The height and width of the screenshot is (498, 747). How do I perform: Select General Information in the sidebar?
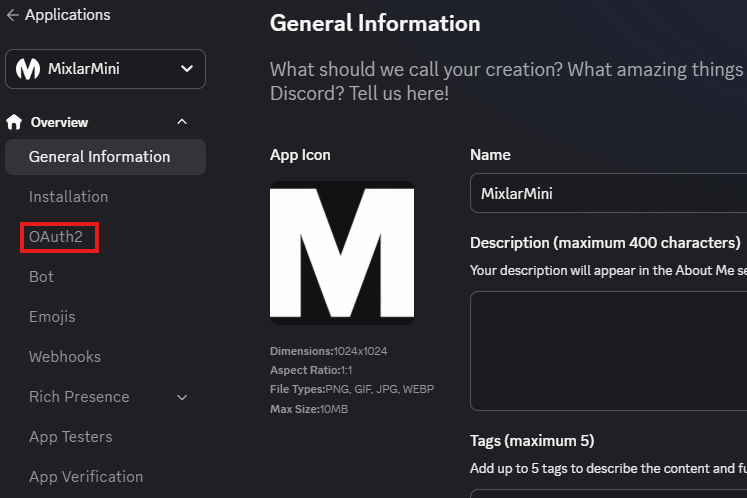point(105,157)
